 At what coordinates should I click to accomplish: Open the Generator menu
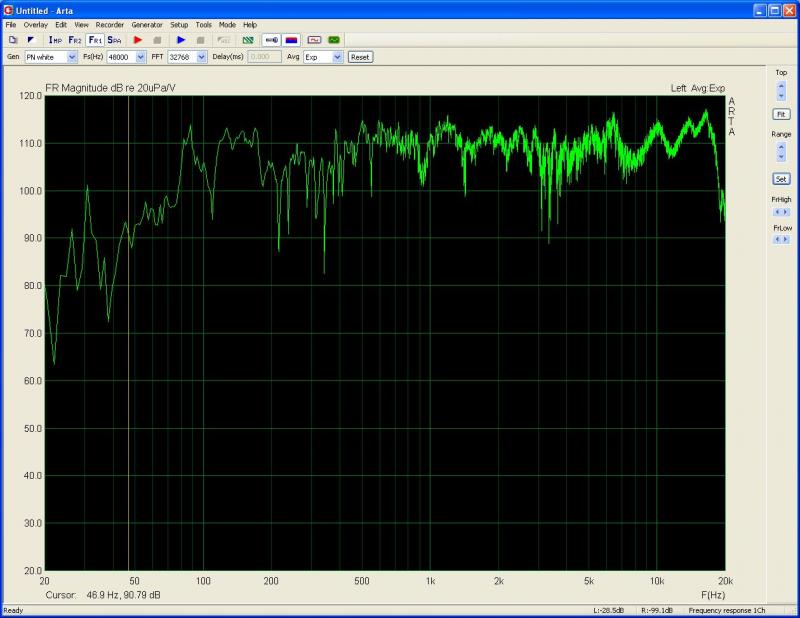[146, 24]
